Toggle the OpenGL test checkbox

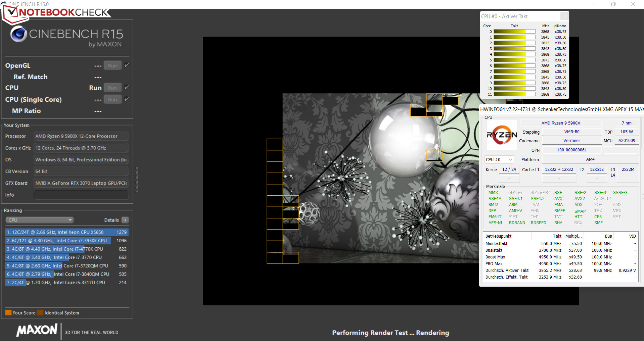pyautogui.click(x=127, y=65)
